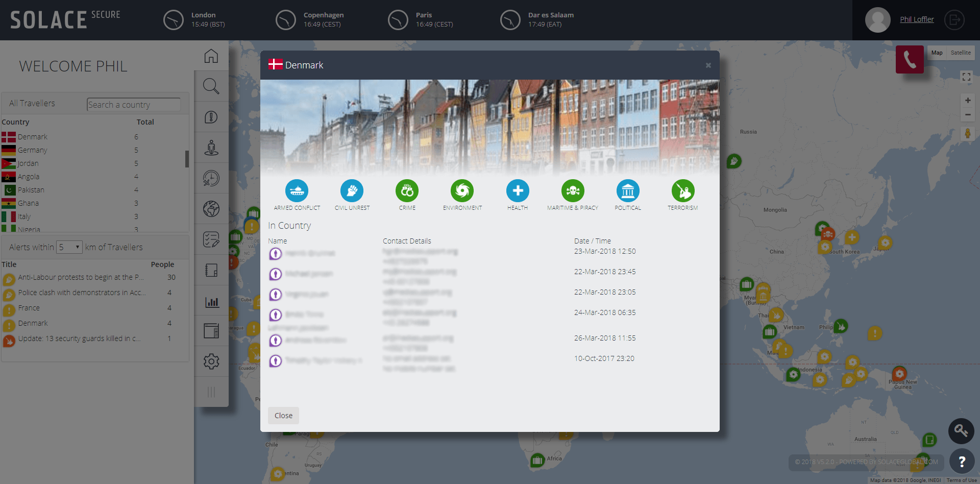Image resolution: width=980 pixels, height=484 pixels.
Task: Switch map to Map view
Action: [937, 53]
